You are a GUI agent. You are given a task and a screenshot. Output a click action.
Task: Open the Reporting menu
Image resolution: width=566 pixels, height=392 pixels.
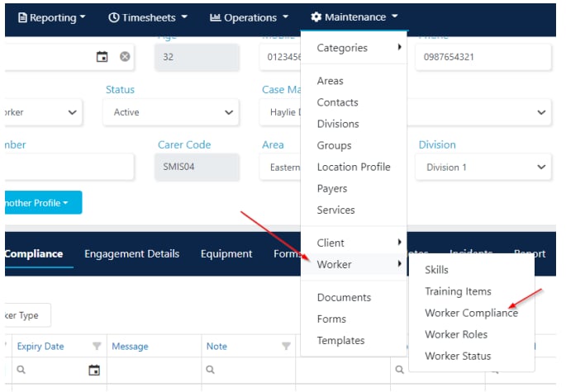coord(52,17)
